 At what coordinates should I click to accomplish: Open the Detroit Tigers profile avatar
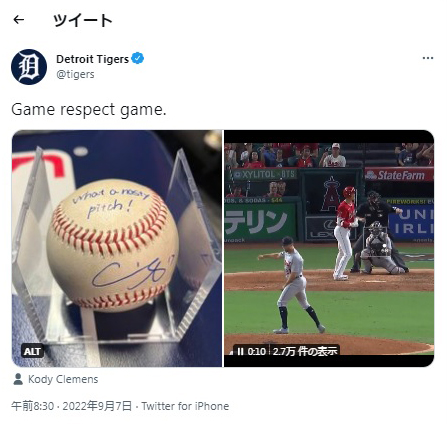29,67
